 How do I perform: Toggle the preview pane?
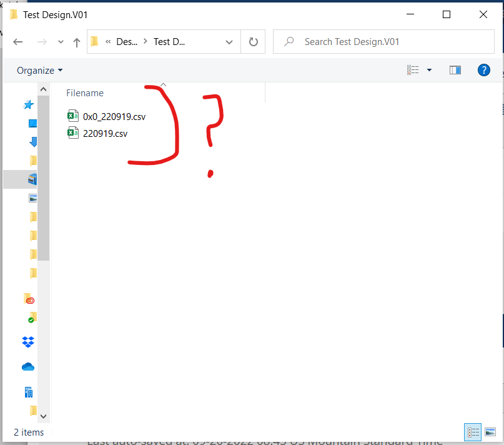point(455,70)
